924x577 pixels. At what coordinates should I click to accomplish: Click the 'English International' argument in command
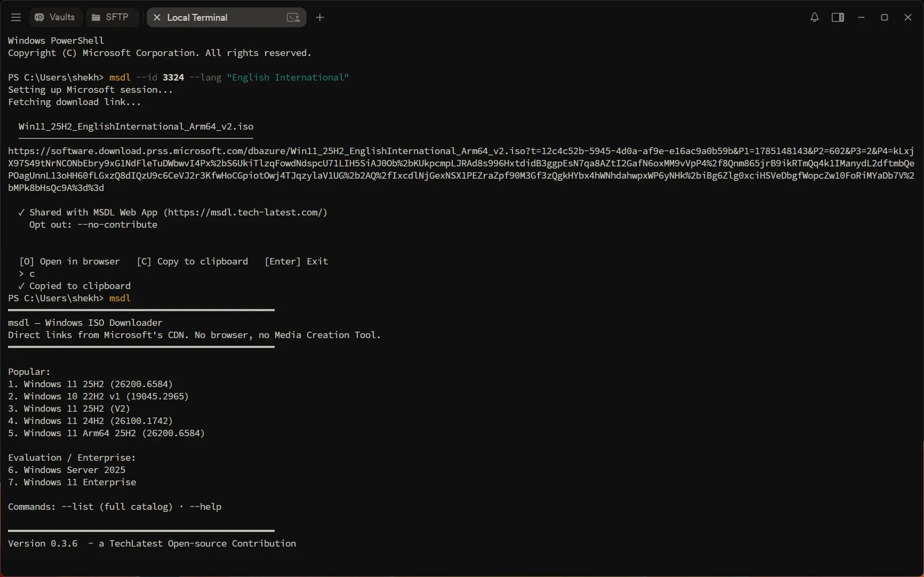coord(288,77)
